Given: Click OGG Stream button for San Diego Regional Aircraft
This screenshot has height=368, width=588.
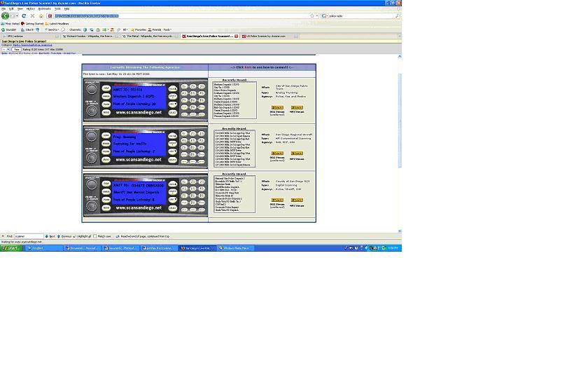Looking at the screenshot, I should click(x=277, y=154).
